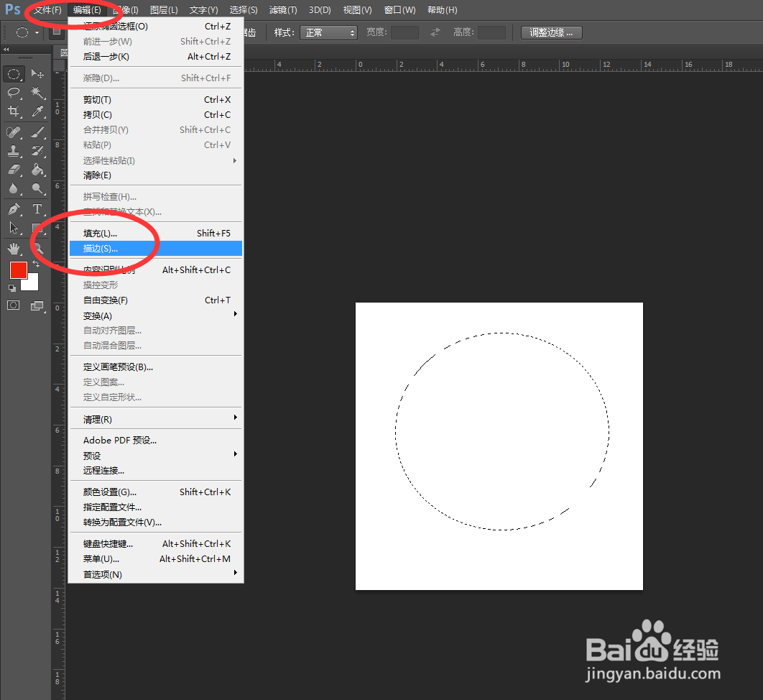Viewport: 763px width, 700px height.
Task: Choose 转换为配置文件(V)... menu entry
Action: tap(156, 522)
